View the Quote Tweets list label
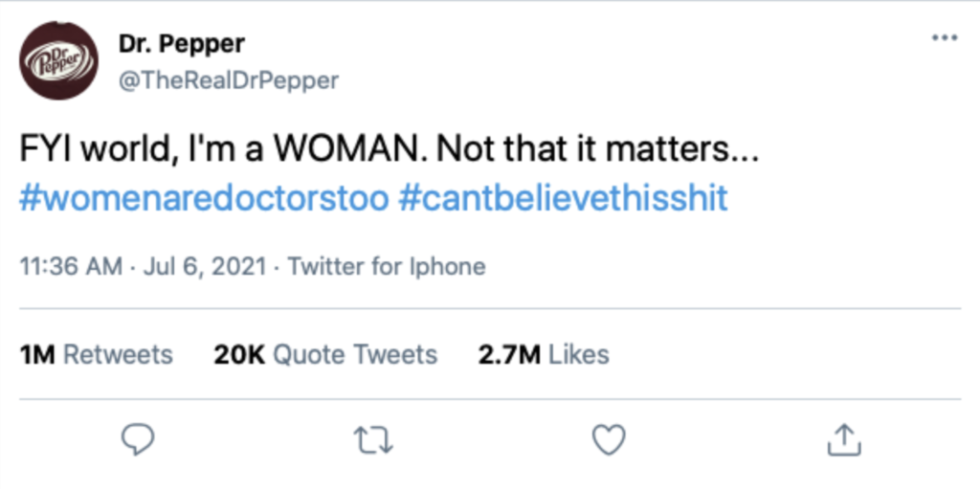This screenshot has height=489, width=980. [x=356, y=355]
